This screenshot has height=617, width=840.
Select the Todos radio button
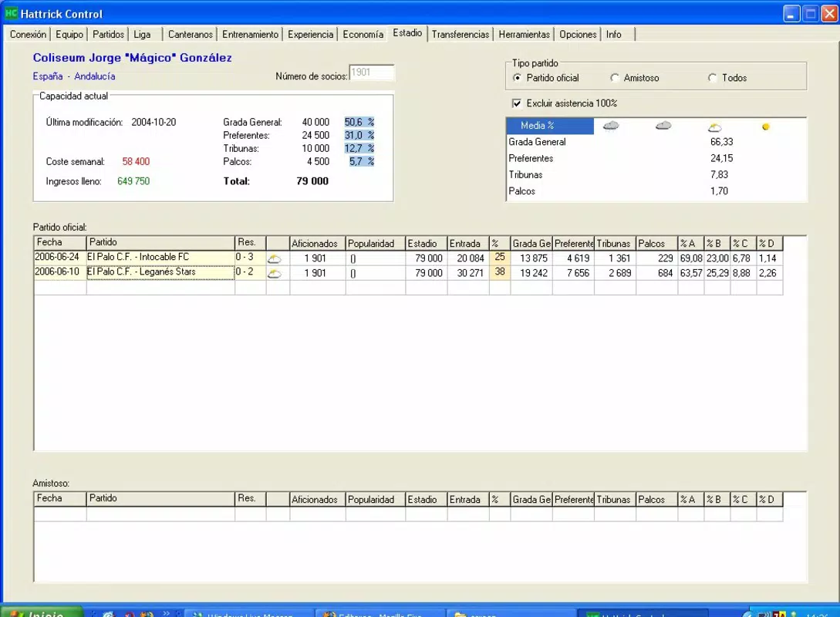713,78
